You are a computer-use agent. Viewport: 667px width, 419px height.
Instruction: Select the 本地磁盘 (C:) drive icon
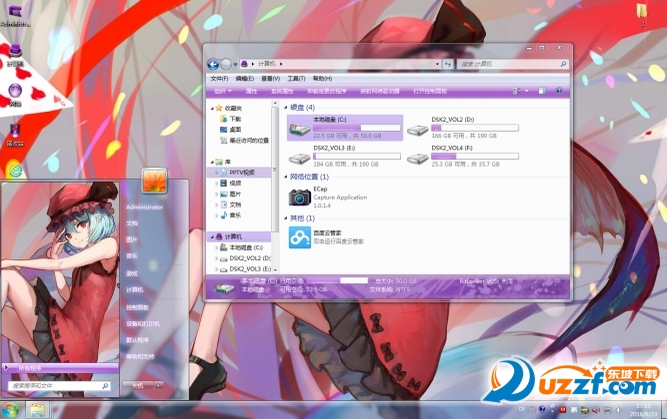(x=299, y=128)
